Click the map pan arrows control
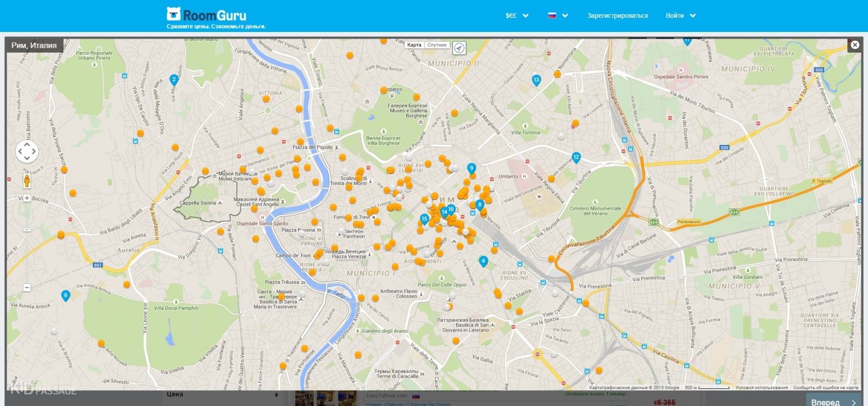This screenshot has width=868, height=406. pyautogui.click(x=27, y=151)
